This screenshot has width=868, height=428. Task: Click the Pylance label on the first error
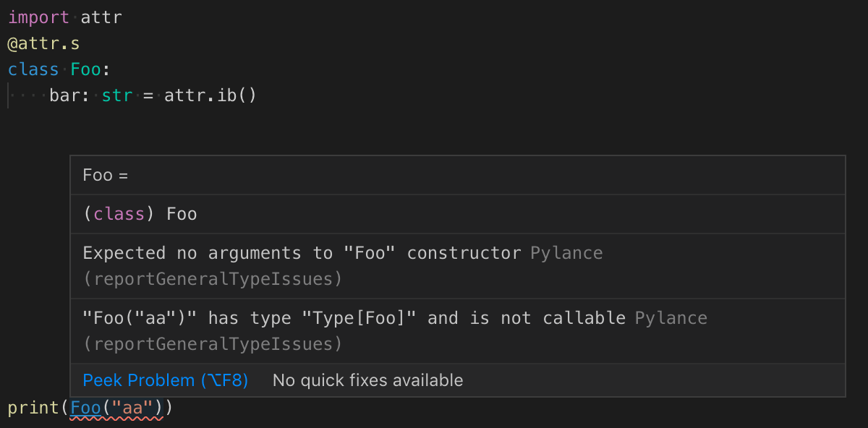click(x=566, y=253)
